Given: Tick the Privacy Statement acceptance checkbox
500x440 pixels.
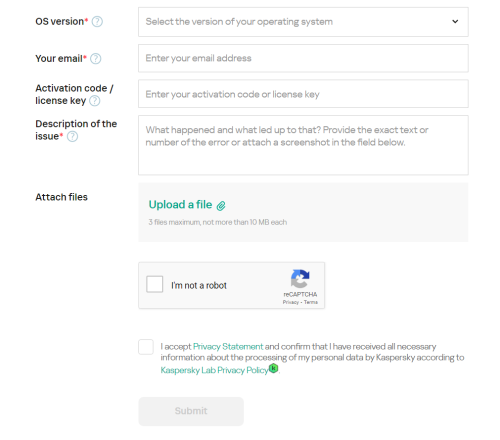Looking at the screenshot, I should point(146,347).
